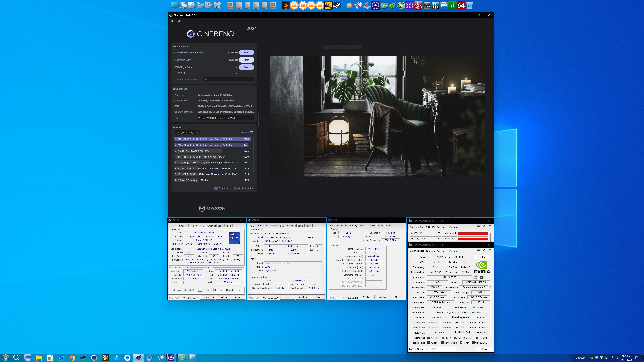Click the Cinebench ranking list scrollbar

tap(253, 154)
